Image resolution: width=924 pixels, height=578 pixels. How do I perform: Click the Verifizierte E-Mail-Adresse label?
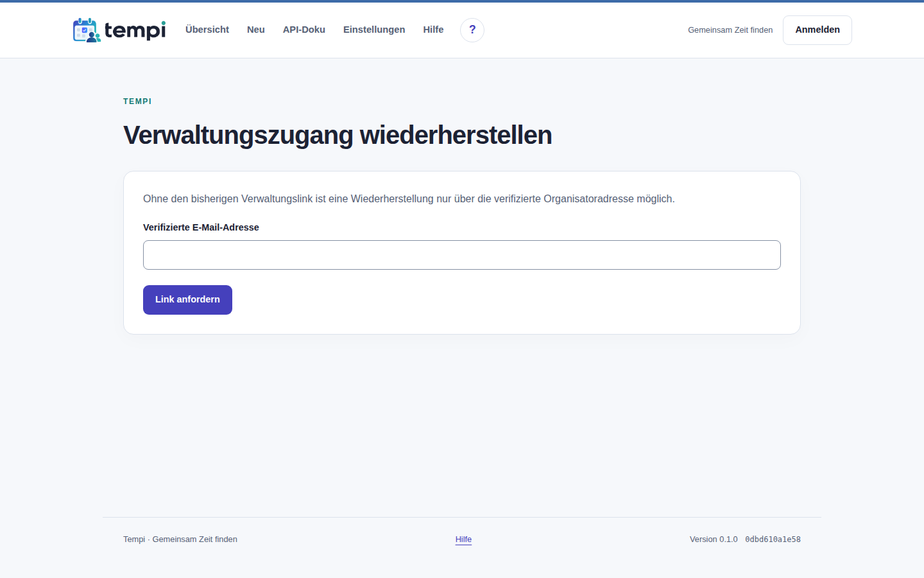pos(201,227)
